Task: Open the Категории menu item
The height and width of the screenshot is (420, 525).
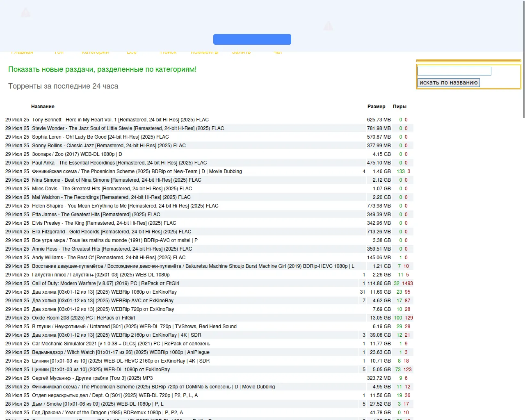Action: [x=95, y=52]
